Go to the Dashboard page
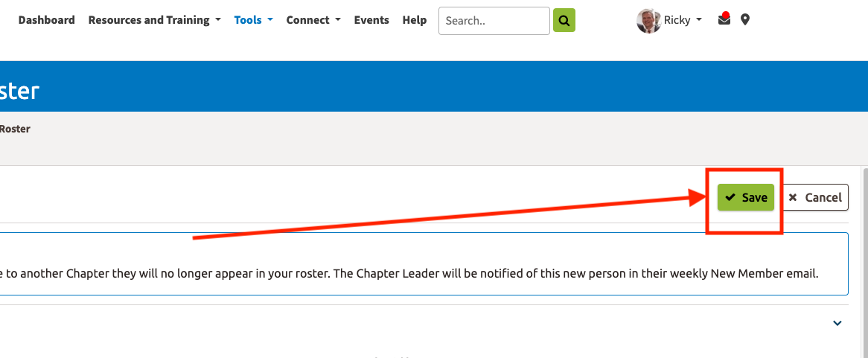This screenshot has width=868, height=358. (46, 20)
